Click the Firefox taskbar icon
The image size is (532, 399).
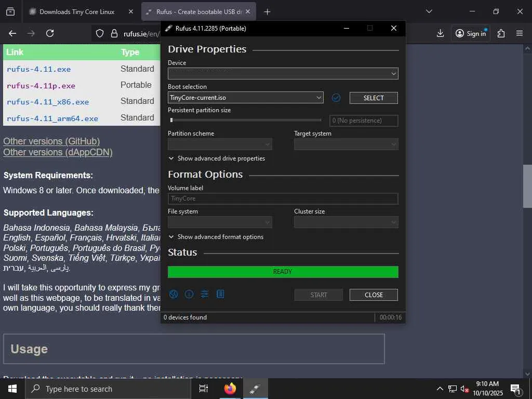pos(230,389)
